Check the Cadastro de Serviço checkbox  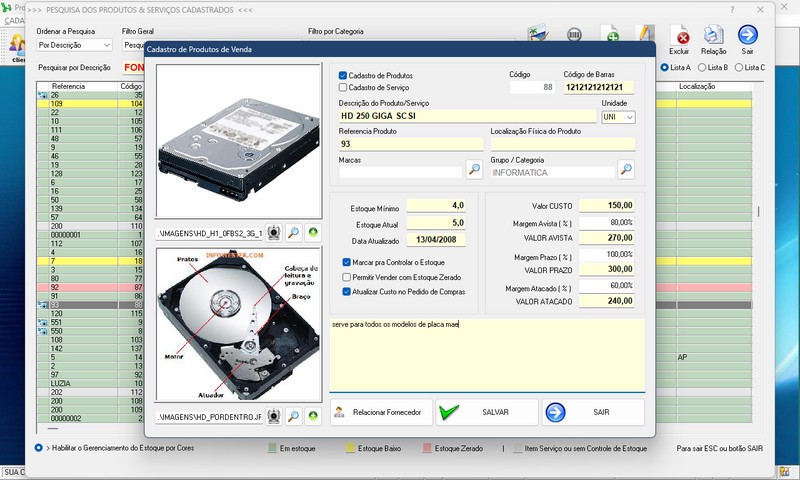click(x=343, y=88)
